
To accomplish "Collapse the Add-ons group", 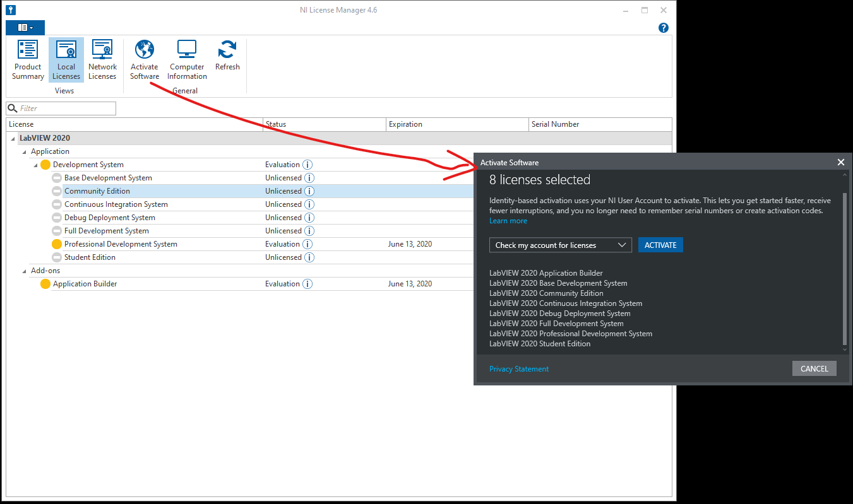I will (x=25, y=271).
